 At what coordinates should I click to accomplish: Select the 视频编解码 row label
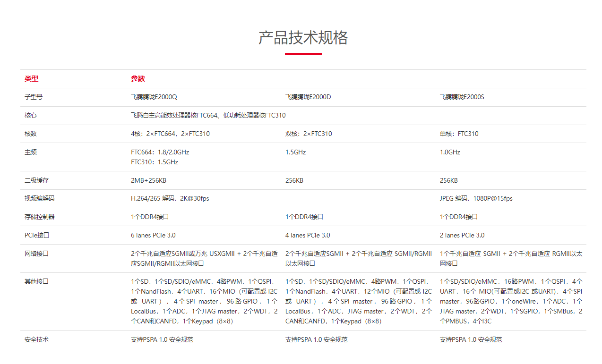tap(40, 199)
